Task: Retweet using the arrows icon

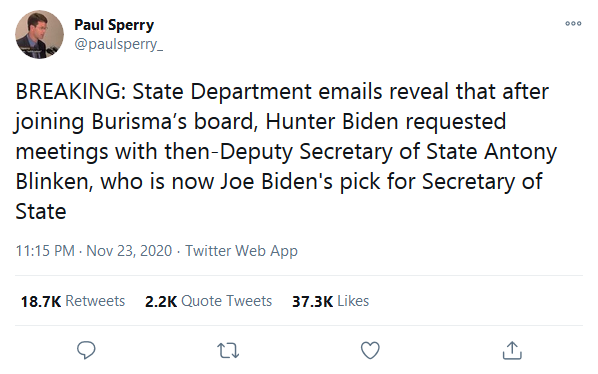Action: tap(228, 350)
